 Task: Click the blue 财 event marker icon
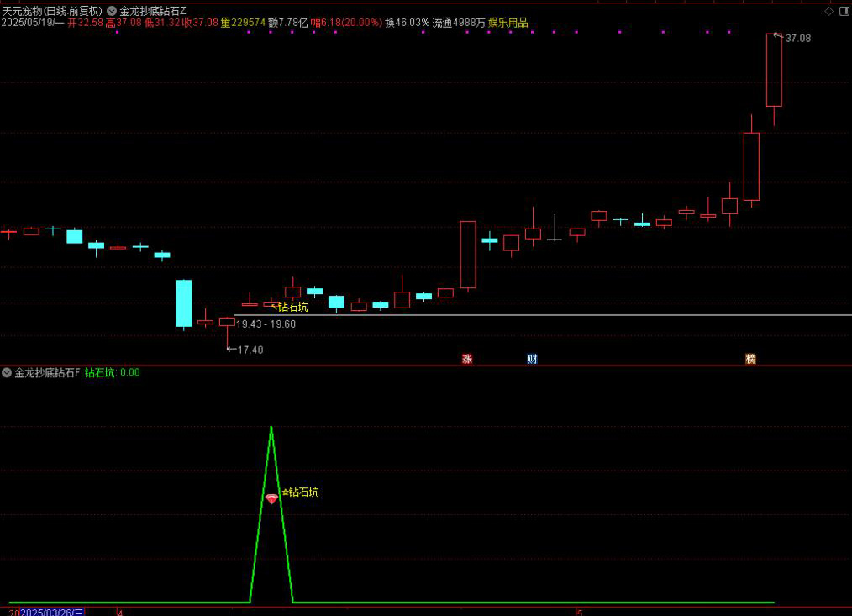point(532,359)
